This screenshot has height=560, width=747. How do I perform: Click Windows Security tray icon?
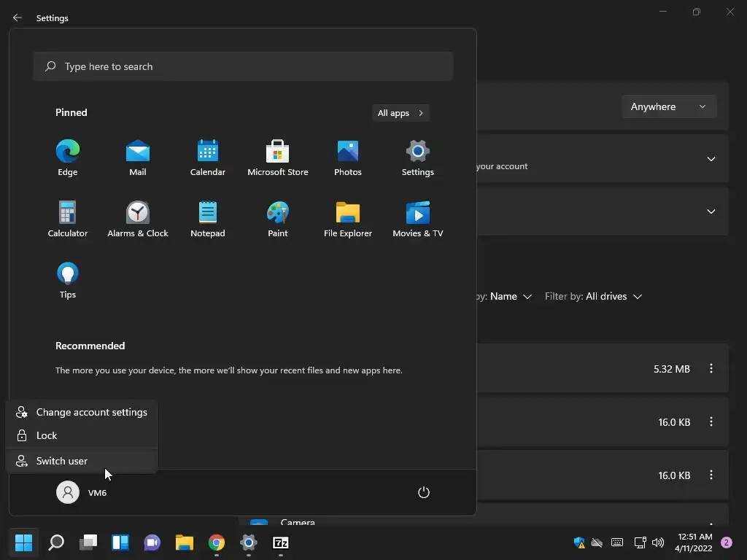pos(579,542)
